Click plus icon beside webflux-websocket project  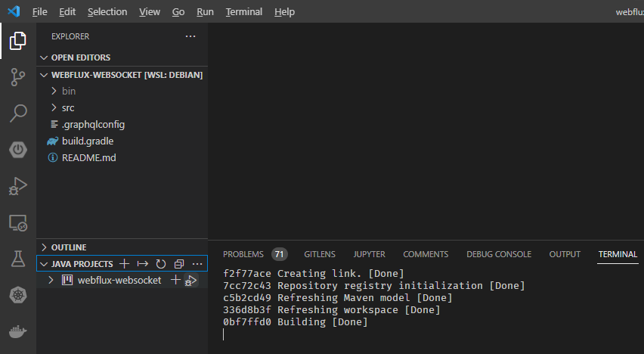[175, 280]
